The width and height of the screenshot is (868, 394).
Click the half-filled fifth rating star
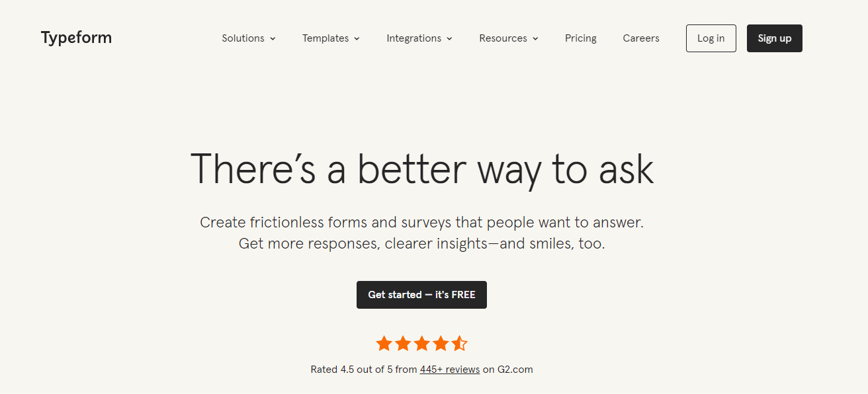pos(459,343)
